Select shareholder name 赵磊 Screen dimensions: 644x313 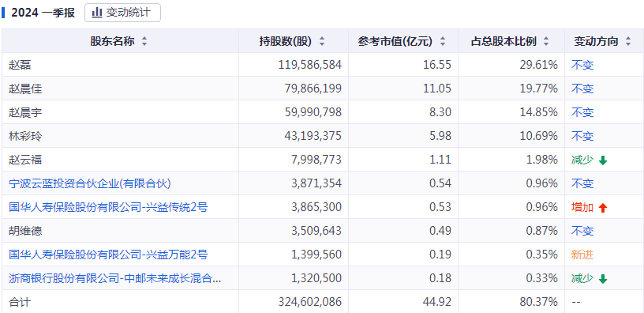point(20,65)
